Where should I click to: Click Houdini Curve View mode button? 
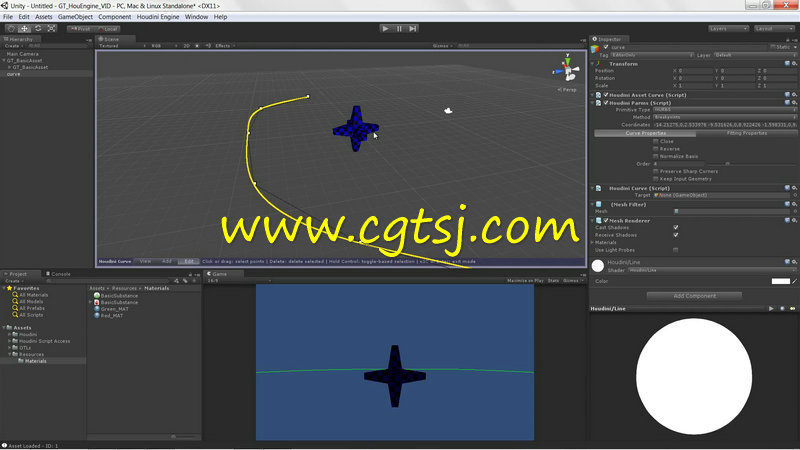click(x=145, y=261)
